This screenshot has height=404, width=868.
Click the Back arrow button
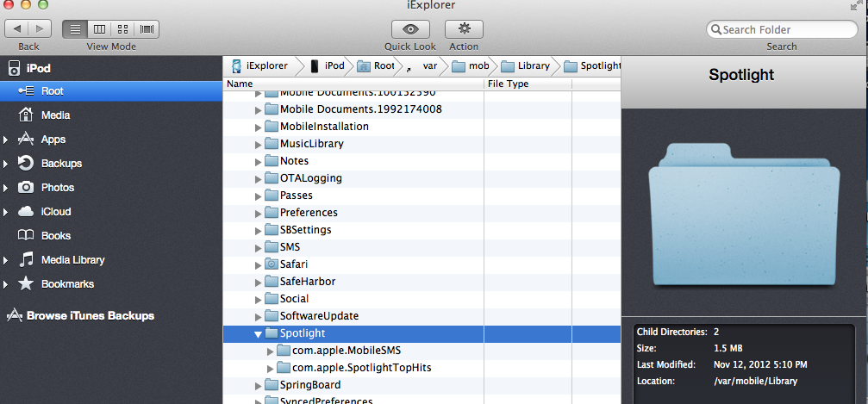(16, 28)
